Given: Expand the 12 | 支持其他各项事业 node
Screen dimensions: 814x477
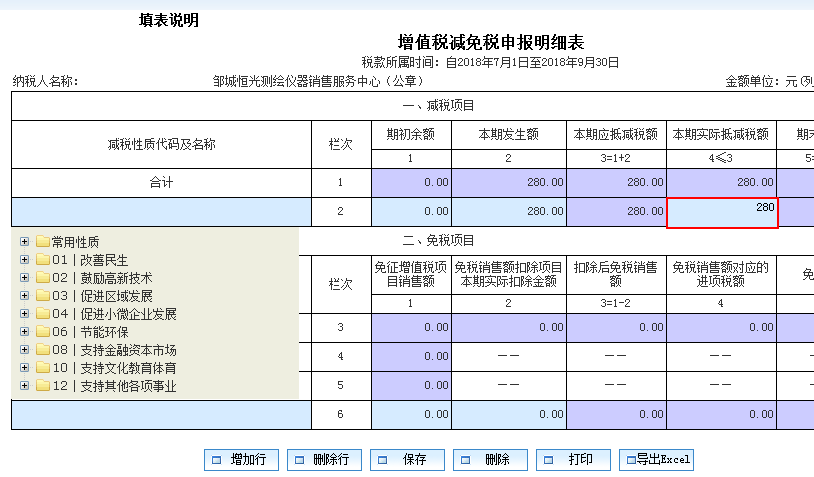Looking at the screenshot, I should [24, 386].
